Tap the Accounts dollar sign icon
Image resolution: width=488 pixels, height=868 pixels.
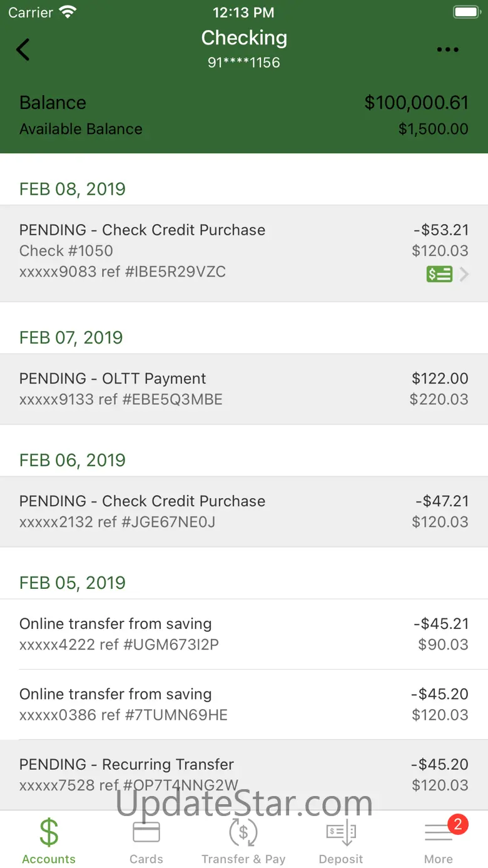pos(49,833)
